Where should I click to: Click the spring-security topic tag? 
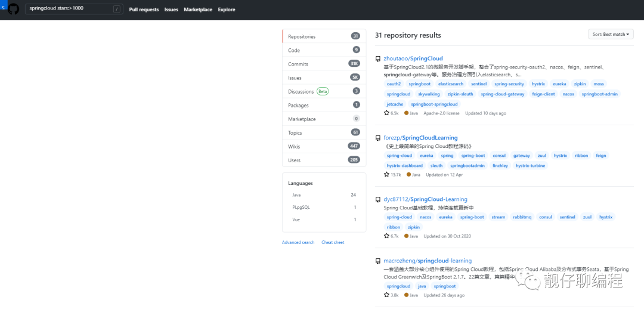tap(509, 84)
